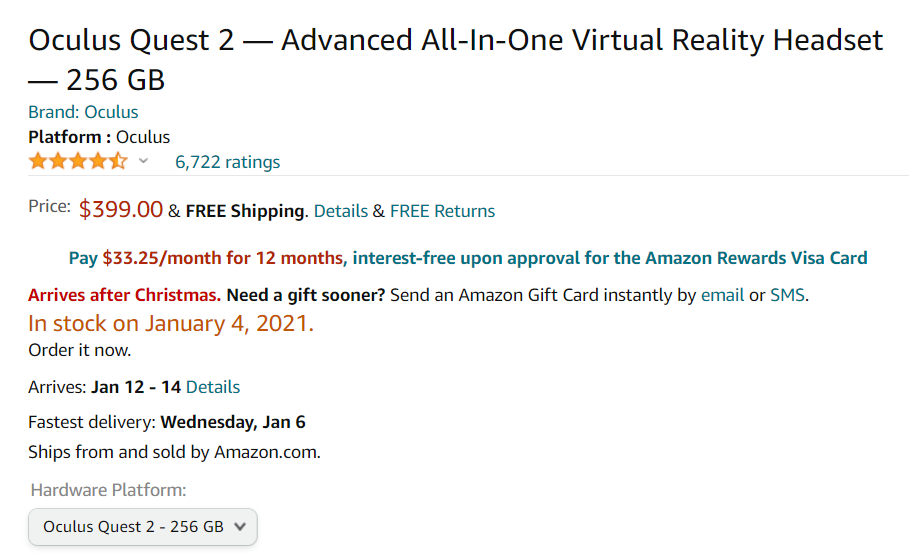Click the star rating icons
This screenshot has height=556, width=921.
(78, 161)
